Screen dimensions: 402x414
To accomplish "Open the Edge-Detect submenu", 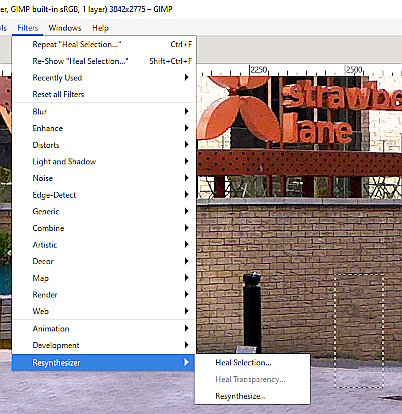I will pyautogui.click(x=104, y=195).
